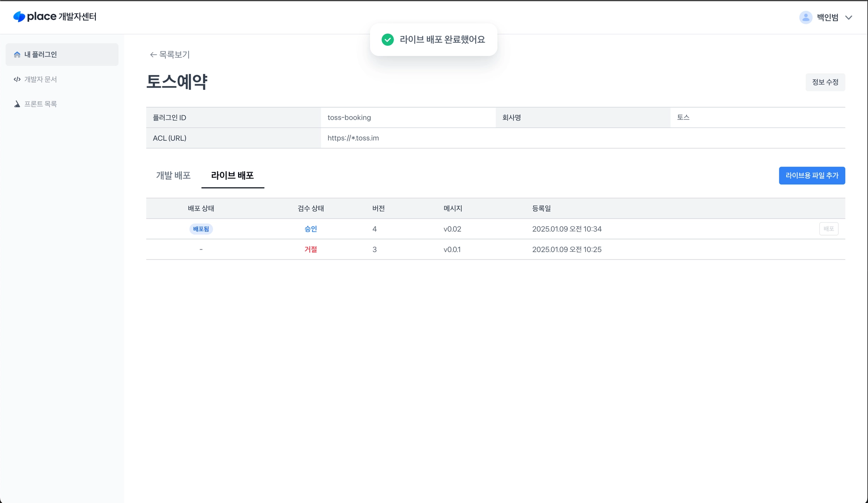The width and height of the screenshot is (868, 503).
Task: Click the home icon beside 내 플러그인
Action: (17, 55)
